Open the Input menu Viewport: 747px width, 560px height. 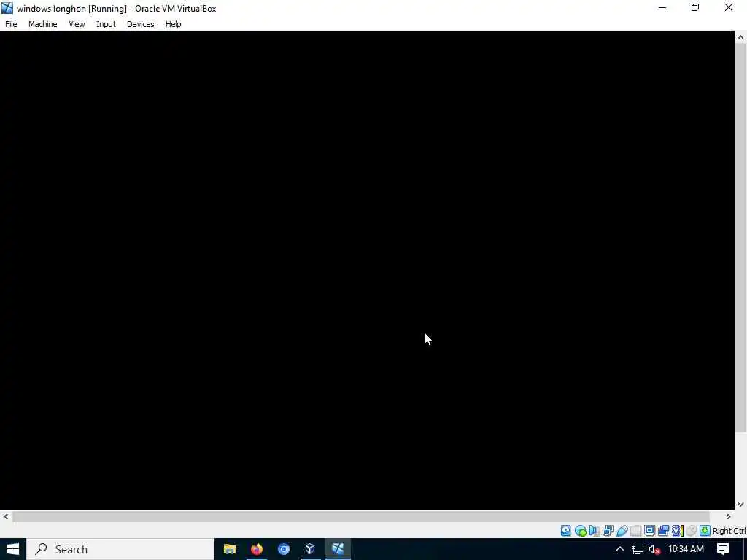pyautogui.click(x=106, y=24)
